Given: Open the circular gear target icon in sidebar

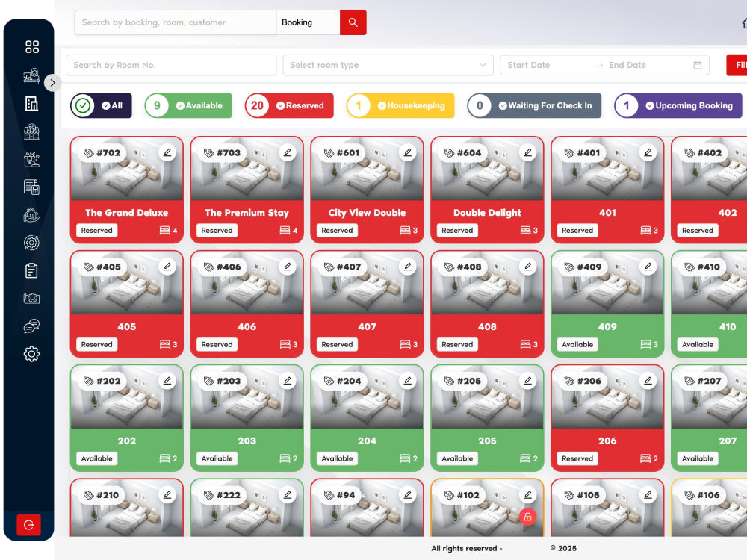Looking at the screenshot, I should (32, 243).
